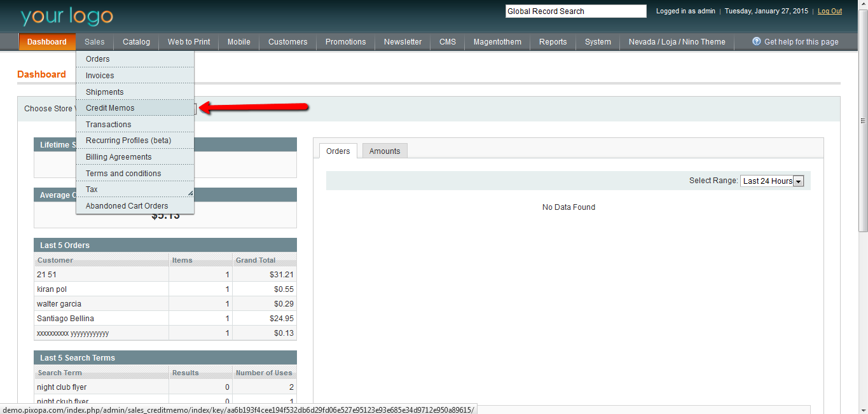
Task: Click the 'Santiago Bellina' customer row
Action: pos(165,319)
